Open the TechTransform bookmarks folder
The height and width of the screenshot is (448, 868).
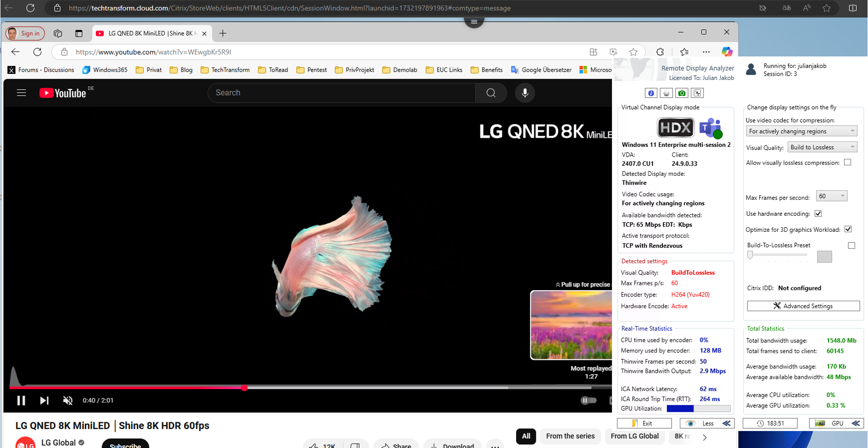coord(225,70)
